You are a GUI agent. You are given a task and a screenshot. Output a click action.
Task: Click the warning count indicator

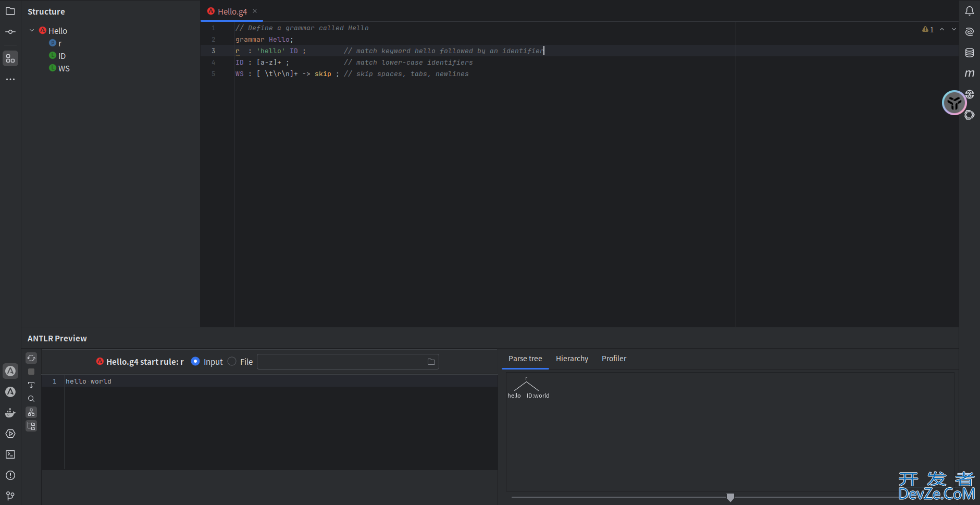(x=928, y=29)
